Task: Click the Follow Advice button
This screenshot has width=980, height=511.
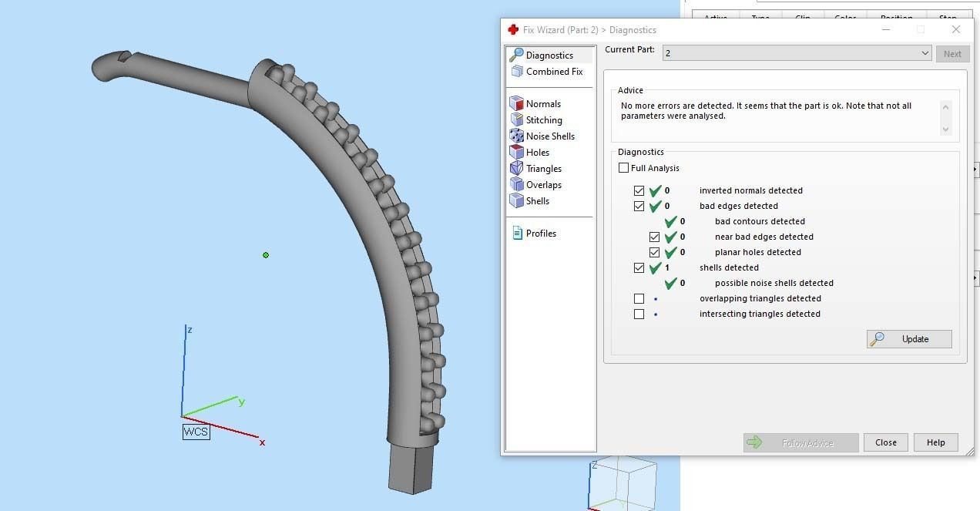Action: (x=801, y=442)
